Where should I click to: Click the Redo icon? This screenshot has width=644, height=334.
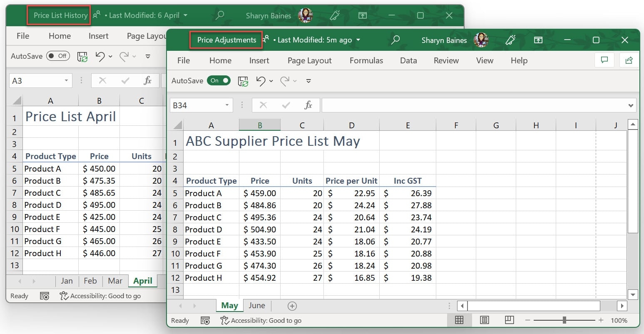pos(285,80)
